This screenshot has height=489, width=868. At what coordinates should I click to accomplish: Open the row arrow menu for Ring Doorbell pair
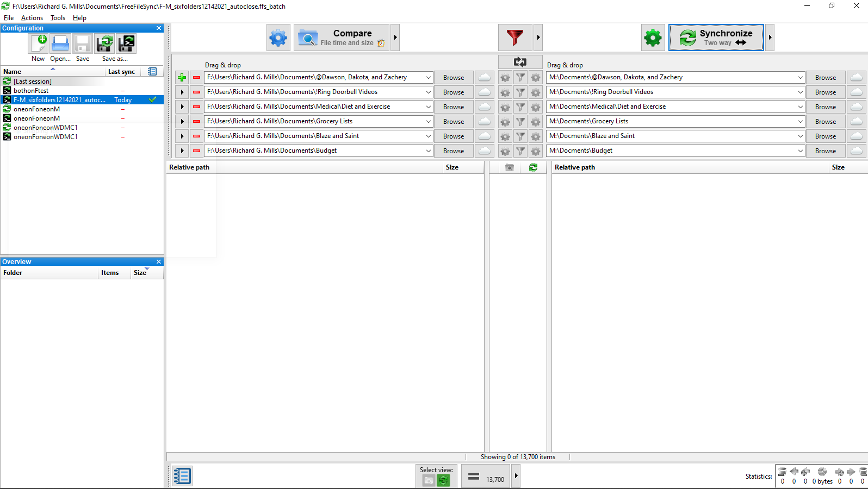[x=182, y=92]
